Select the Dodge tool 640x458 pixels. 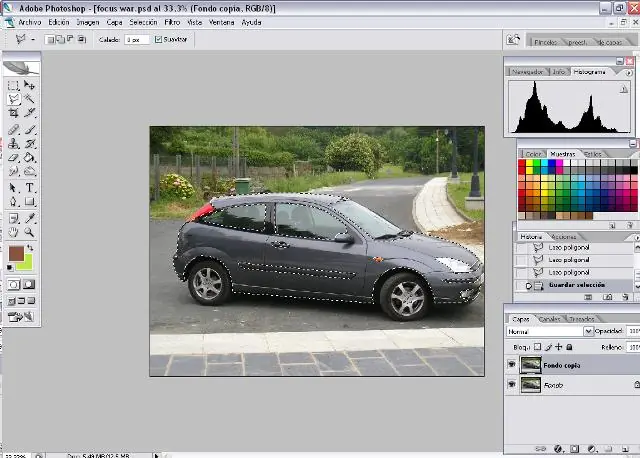coord(29,171)
